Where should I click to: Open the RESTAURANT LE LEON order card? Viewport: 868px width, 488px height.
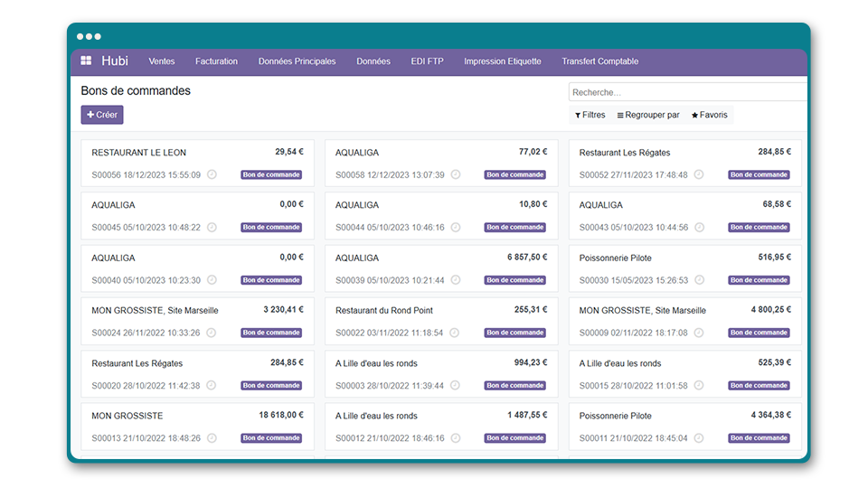click(138, 153)
